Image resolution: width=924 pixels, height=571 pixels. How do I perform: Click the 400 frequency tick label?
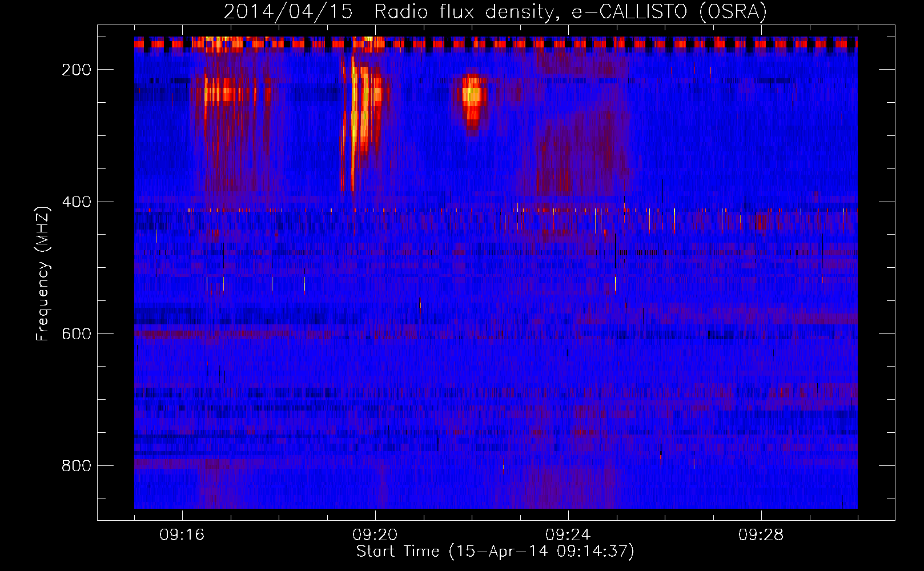pos(77,202)
